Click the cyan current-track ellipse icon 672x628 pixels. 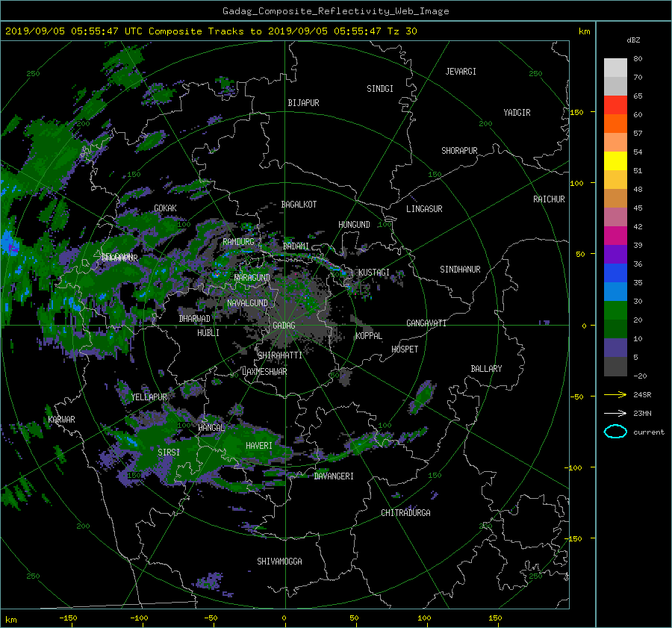615,432
